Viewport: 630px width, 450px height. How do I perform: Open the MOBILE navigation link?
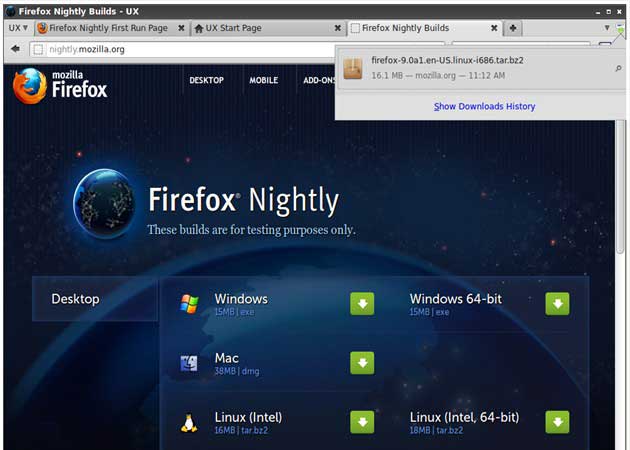click(263, 81)
